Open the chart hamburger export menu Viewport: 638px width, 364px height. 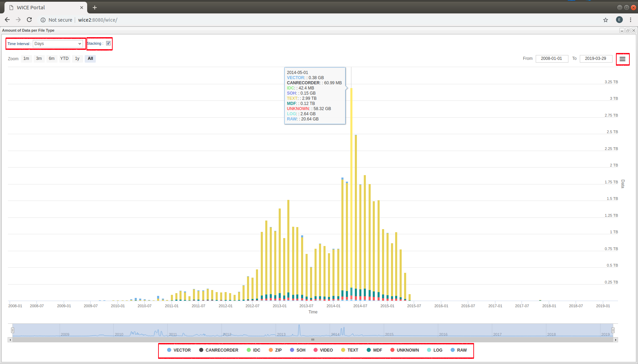pyautogui.click(x=622, y=59)
